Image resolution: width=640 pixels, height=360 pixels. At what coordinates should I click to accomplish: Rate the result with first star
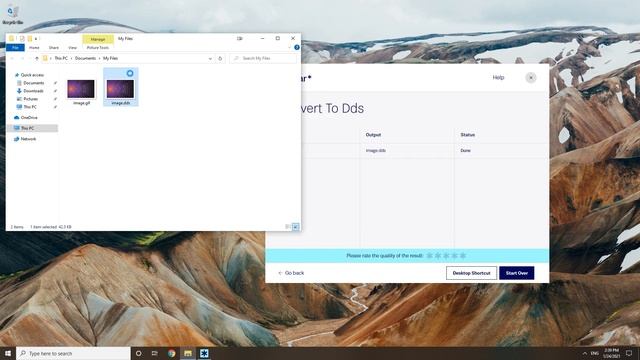[429, 256]
